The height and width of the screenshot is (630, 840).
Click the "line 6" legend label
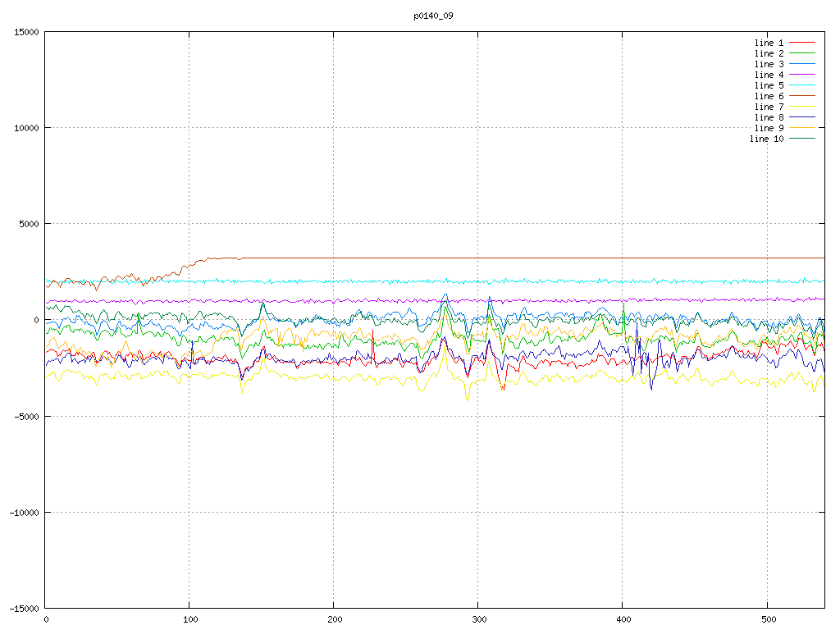(769, 96)
